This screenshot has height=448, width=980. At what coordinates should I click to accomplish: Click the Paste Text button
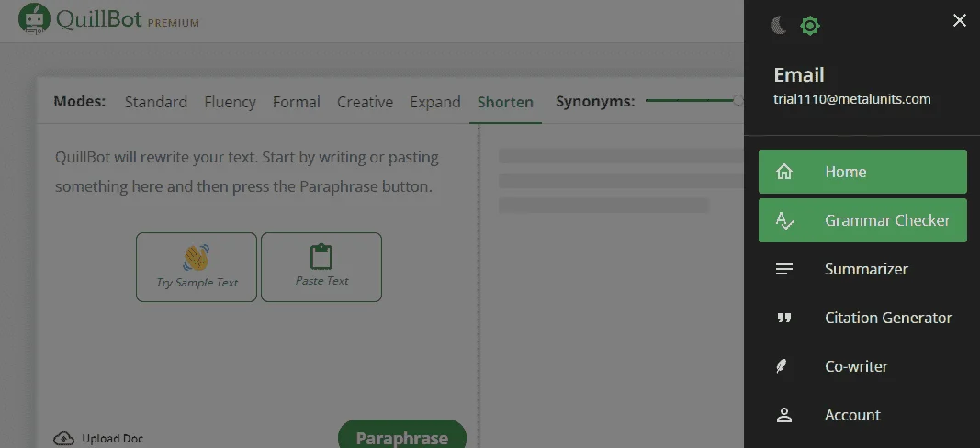[321, 267]
